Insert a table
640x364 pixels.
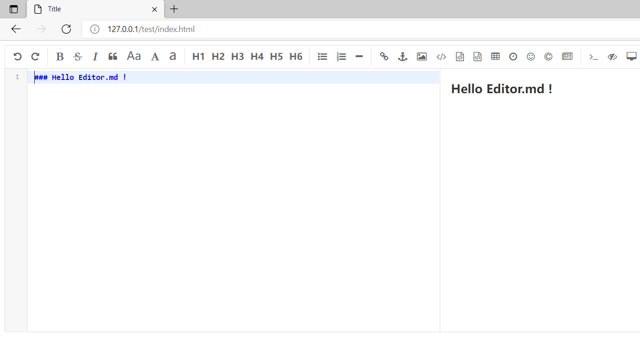495,57
